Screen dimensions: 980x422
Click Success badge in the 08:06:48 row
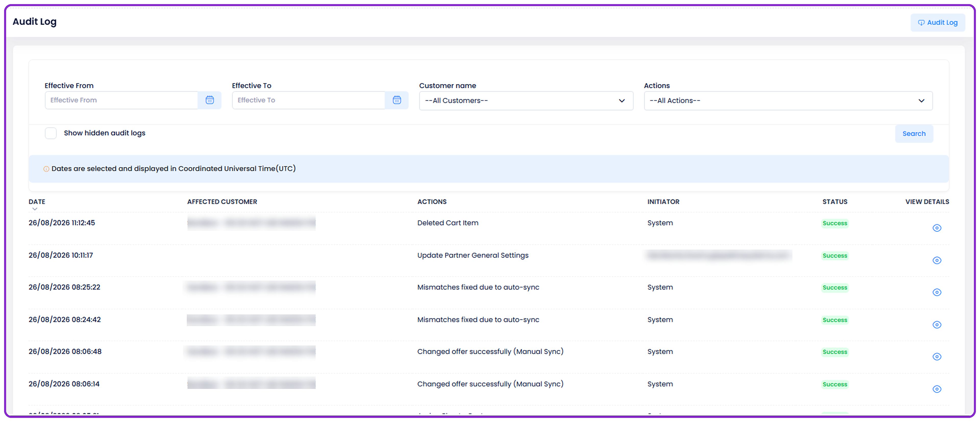(835, 352)
